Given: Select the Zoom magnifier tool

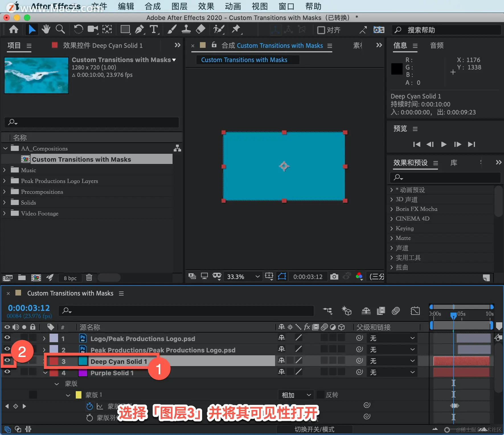Looking at the screenshot, I should point(60,29).
